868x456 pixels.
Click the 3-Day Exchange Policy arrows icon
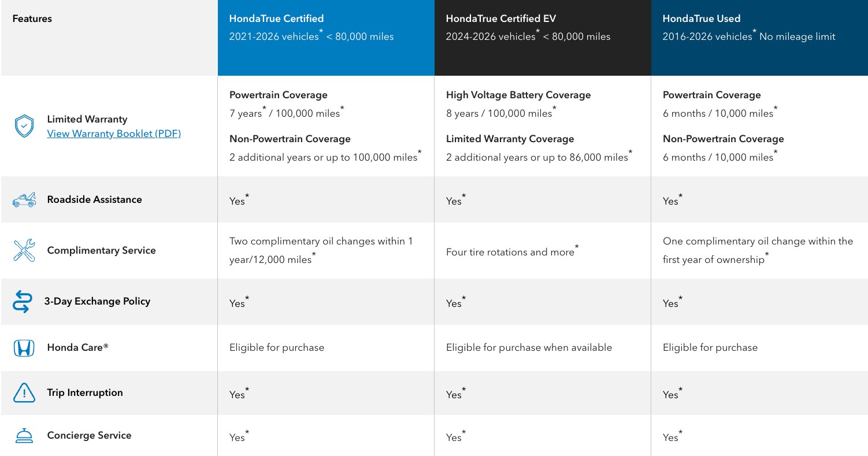(21, 302)
